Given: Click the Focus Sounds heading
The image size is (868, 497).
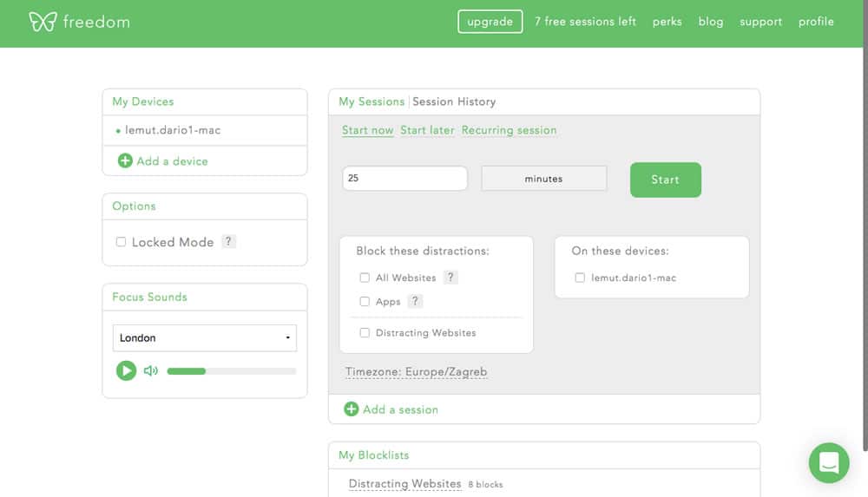Looking at the screenshot, I should coord(149,298).
